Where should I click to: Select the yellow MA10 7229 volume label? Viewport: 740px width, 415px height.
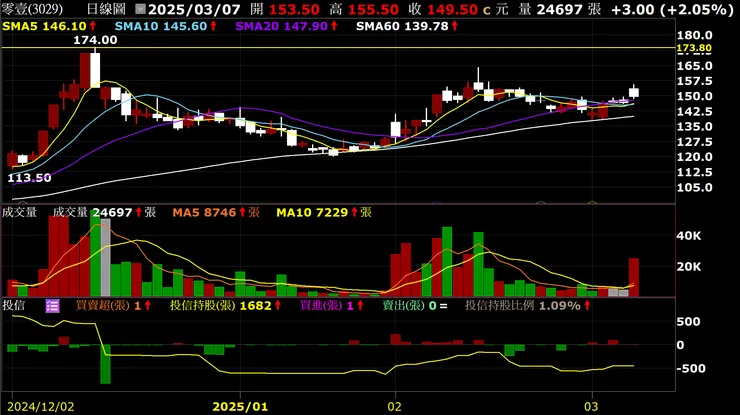(324, 212)
